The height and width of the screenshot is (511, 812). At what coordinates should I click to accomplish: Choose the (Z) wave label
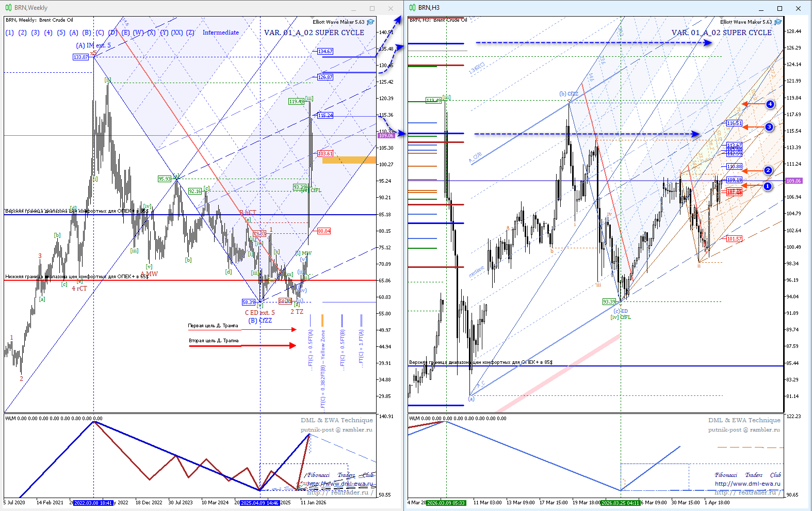(x=190, y=33)
